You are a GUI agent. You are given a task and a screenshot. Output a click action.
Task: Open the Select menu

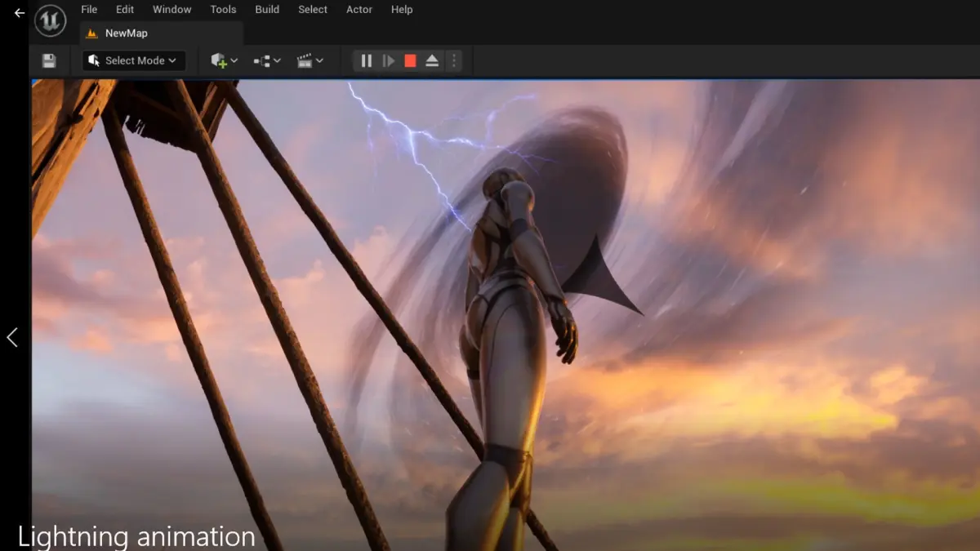313,10
